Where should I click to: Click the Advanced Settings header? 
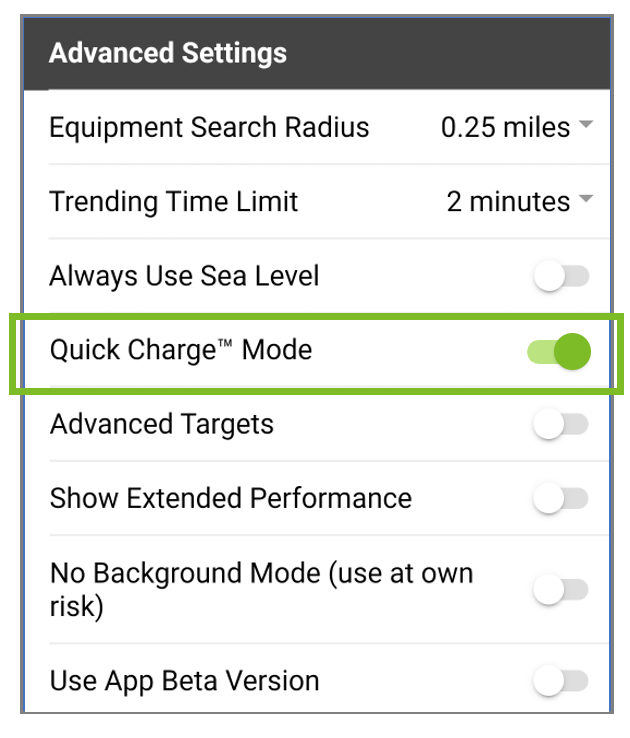point(168,53)
